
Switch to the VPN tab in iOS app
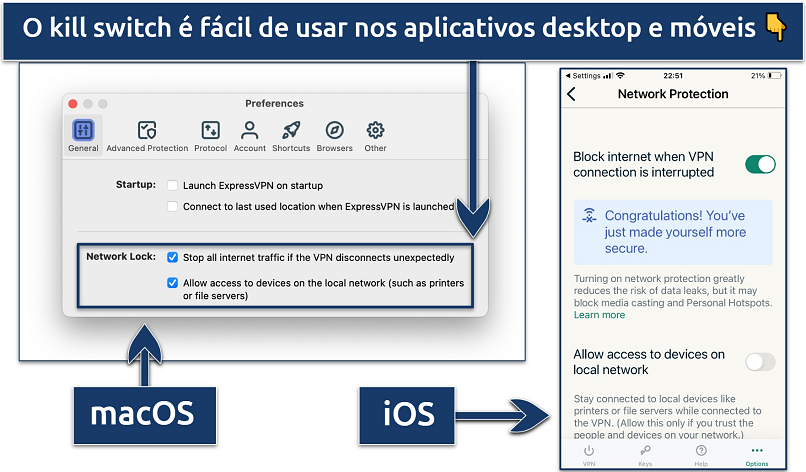point(589,455)
